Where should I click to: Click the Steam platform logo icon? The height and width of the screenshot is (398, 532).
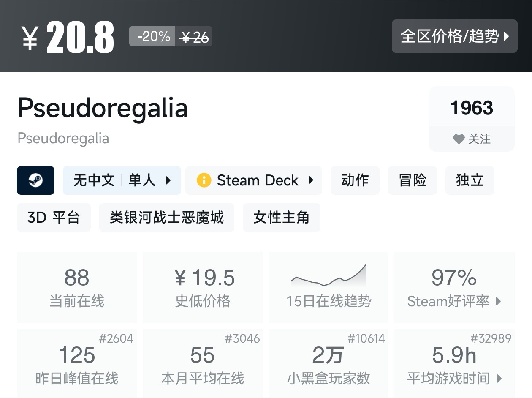35,180
